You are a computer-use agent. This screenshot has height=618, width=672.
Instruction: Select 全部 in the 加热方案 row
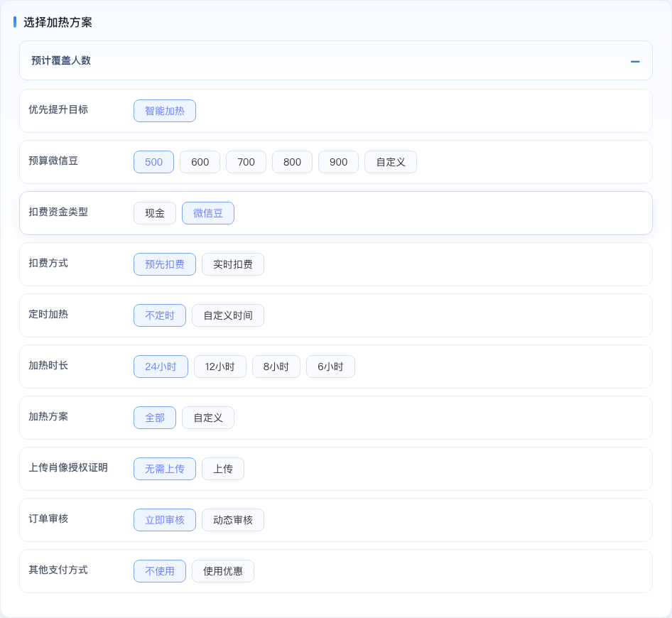pyautogui.click(x=155, y=418)
